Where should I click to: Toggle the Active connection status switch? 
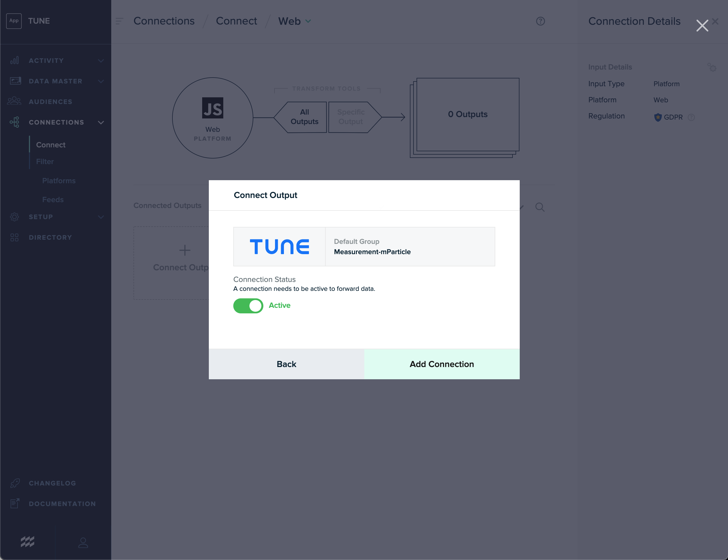(248, 305)
